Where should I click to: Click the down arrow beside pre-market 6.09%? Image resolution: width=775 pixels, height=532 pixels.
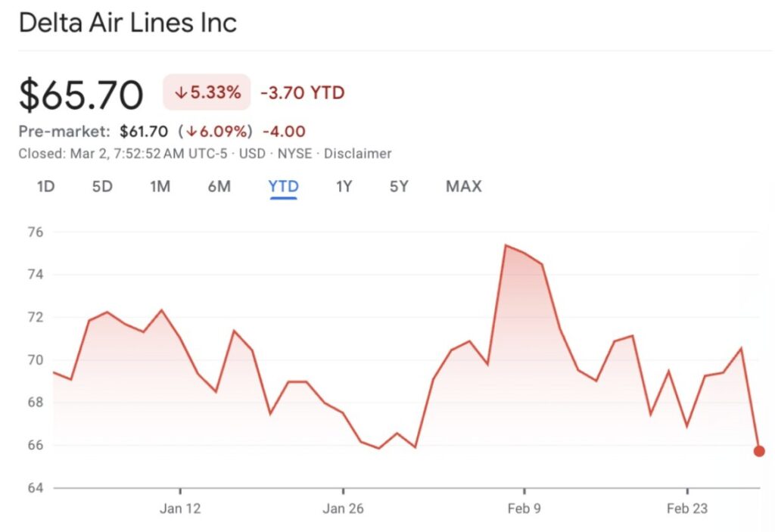[192, 131]
